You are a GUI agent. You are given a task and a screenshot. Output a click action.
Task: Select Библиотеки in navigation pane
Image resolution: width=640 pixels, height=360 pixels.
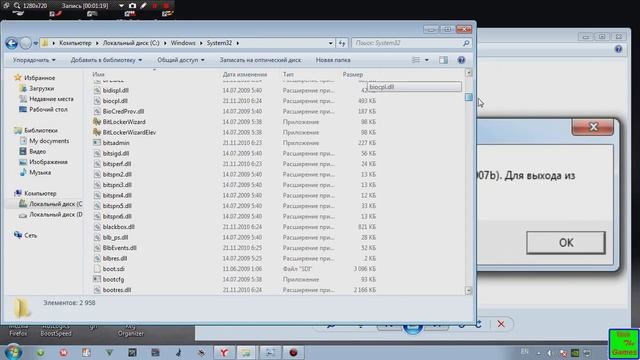pyautogui.click(x=40, y=130)
